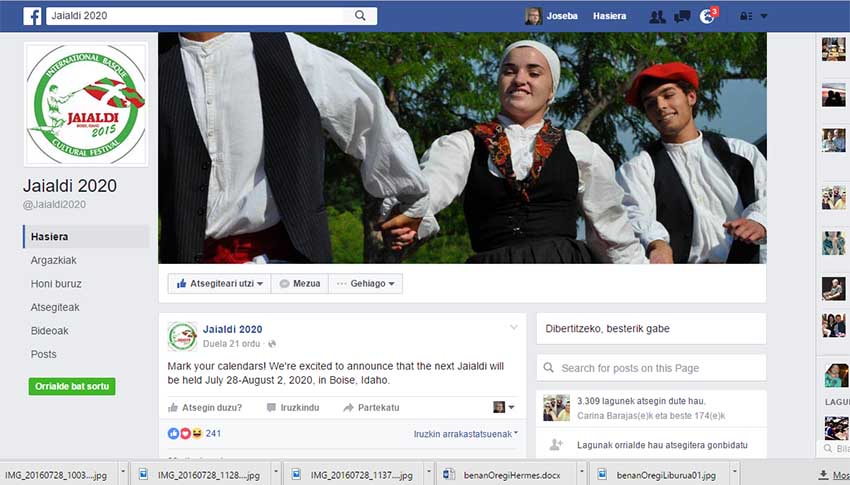Open 3.309 lagunek atsegin dute hau
850x485 pixels.
[641, 401]
